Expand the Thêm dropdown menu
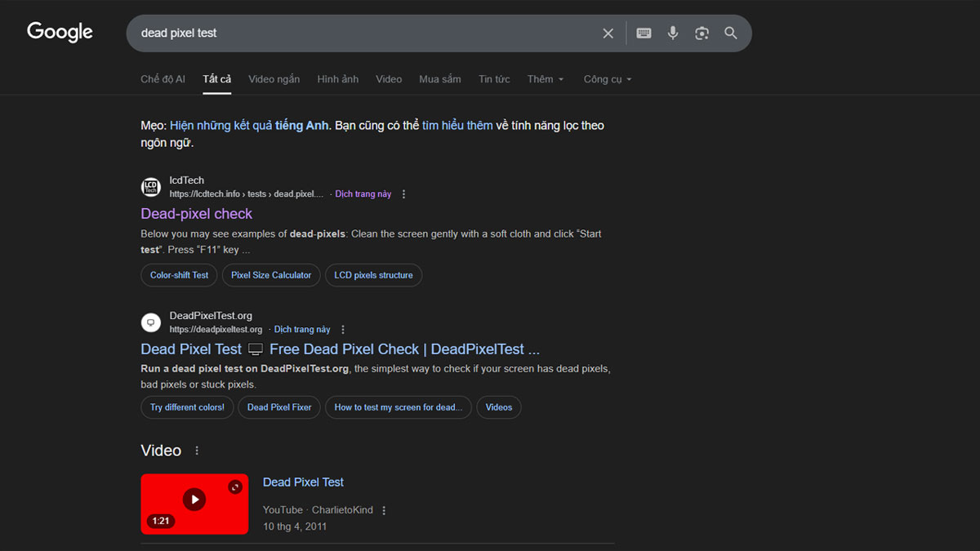980x551 pixels. (545, 79)
